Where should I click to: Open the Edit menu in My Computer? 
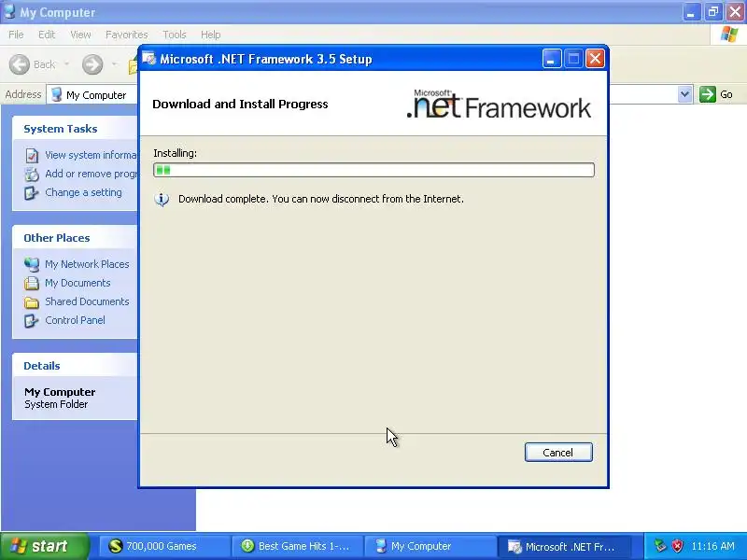(47, 35)
